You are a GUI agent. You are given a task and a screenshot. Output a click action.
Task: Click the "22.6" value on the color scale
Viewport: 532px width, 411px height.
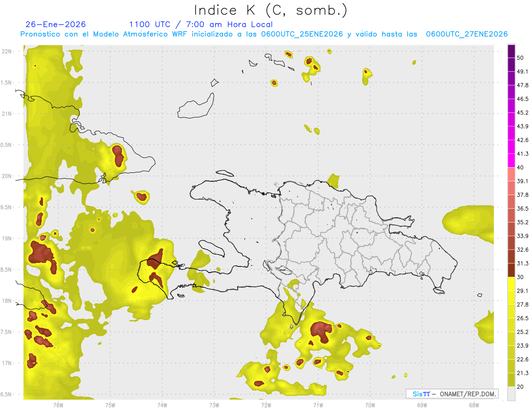(x=523, y=360)
